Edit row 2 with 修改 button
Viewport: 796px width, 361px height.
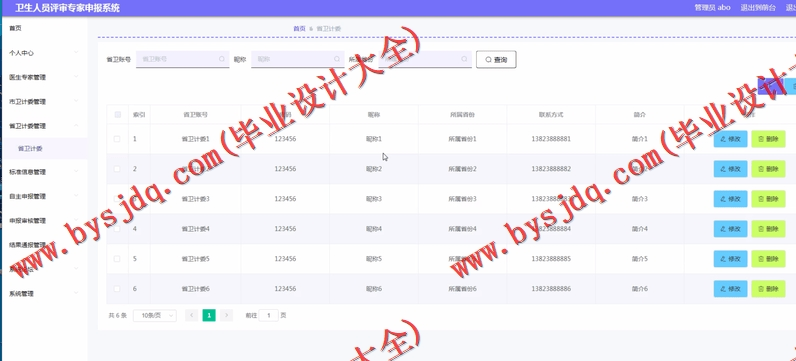click(731, 169)
